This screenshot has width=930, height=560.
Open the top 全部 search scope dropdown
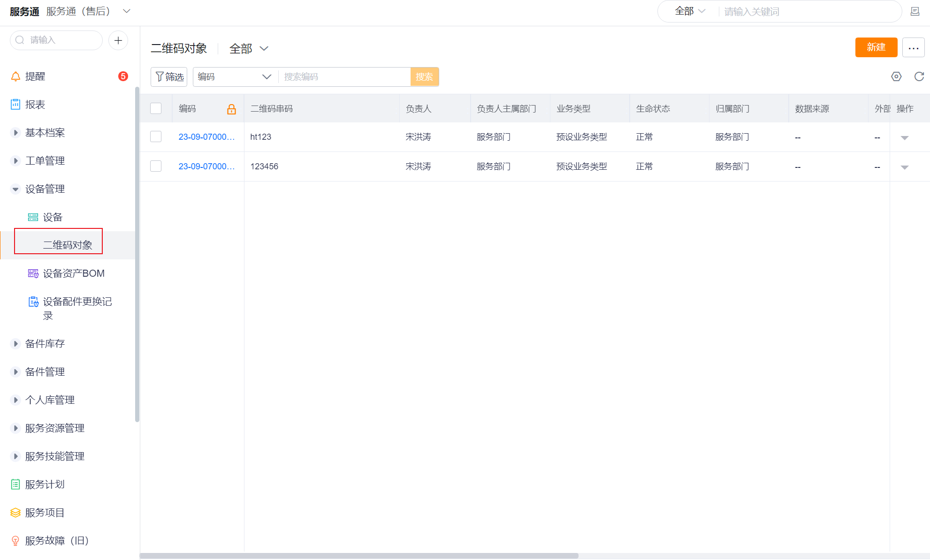point(690,11)
